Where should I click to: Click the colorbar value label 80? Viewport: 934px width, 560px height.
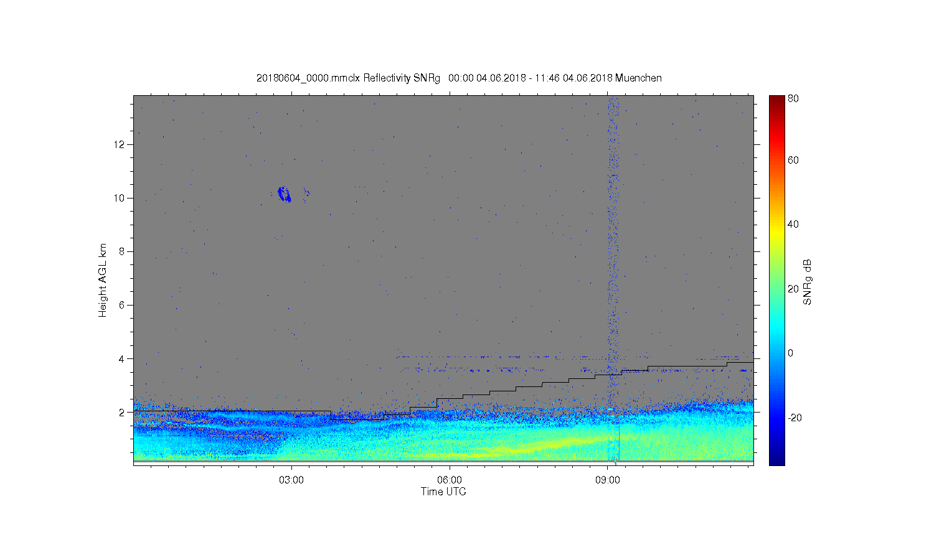pyautogui.click(x=793, y=98)
